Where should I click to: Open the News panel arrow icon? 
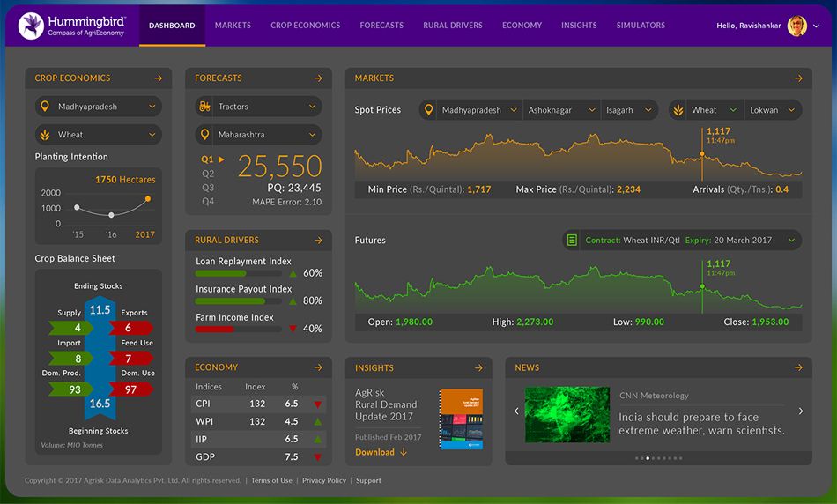click(x=798, y=367)
